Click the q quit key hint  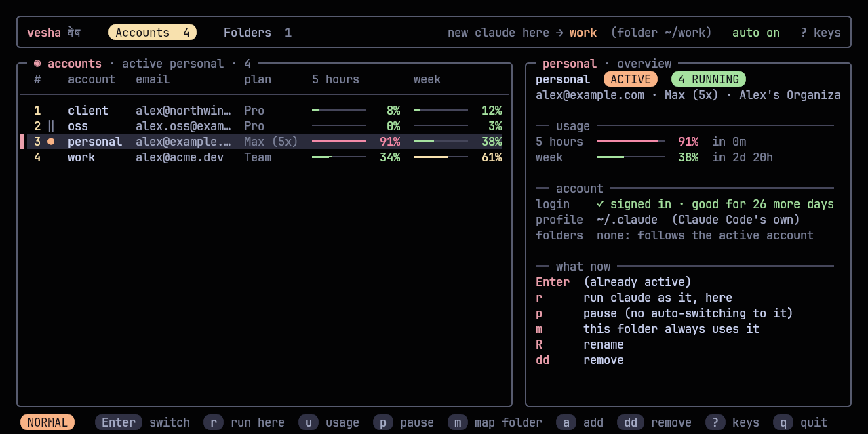tap(800, 422)
